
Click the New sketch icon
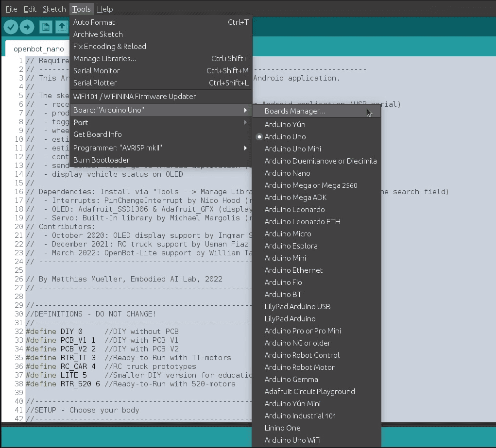point(46,27)
